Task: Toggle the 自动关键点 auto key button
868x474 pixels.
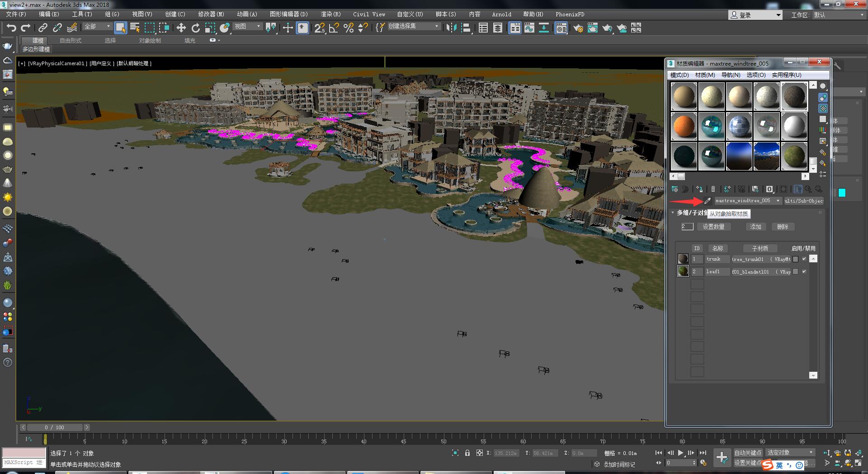Action: coord(747,453)
